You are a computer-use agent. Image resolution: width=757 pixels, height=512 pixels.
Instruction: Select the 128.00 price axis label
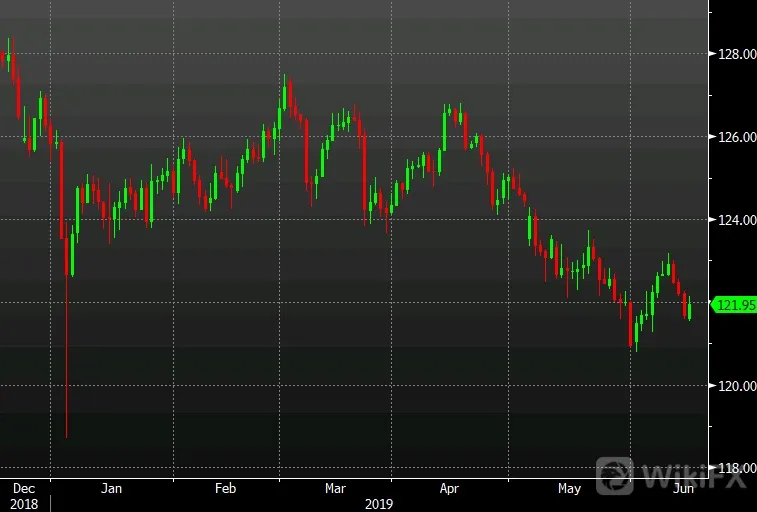[737, 54]
